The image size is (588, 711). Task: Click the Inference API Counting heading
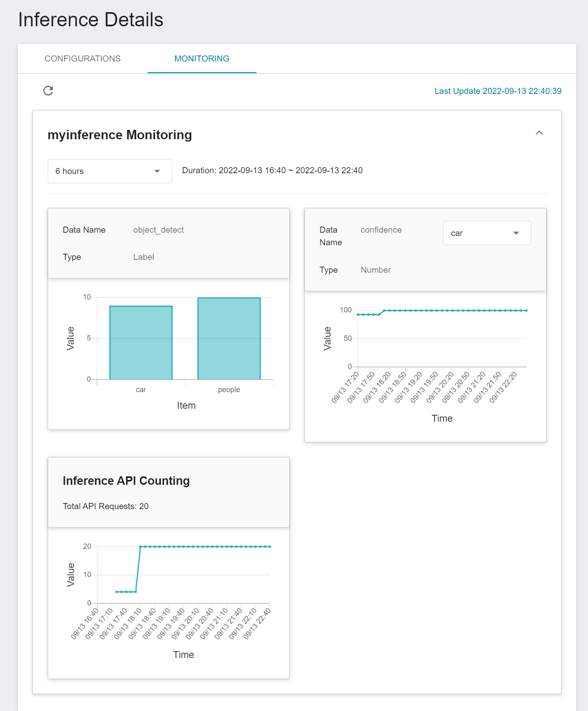click(126, 481)
